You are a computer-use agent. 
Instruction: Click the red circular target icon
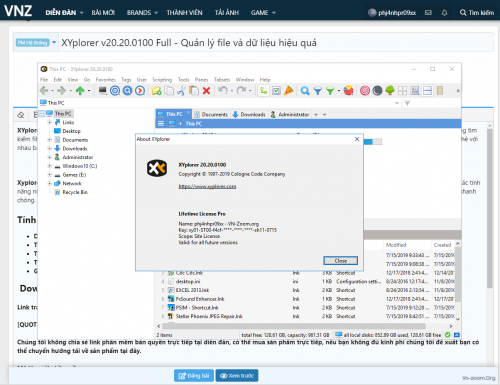365,90
